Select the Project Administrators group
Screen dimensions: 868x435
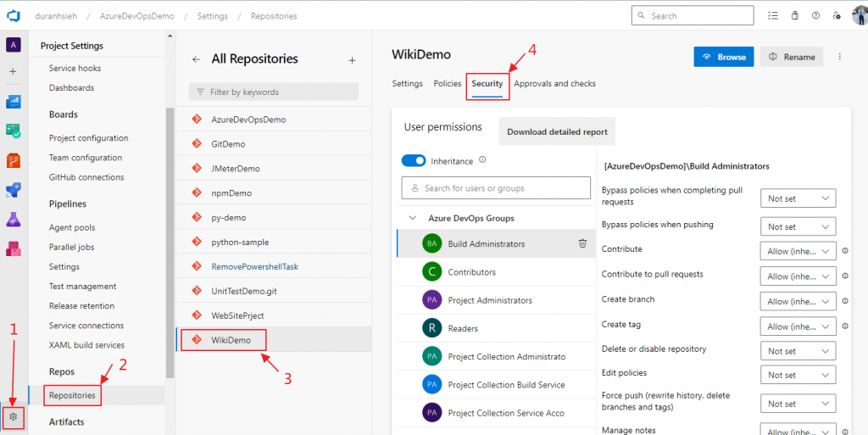coord(496,300)
